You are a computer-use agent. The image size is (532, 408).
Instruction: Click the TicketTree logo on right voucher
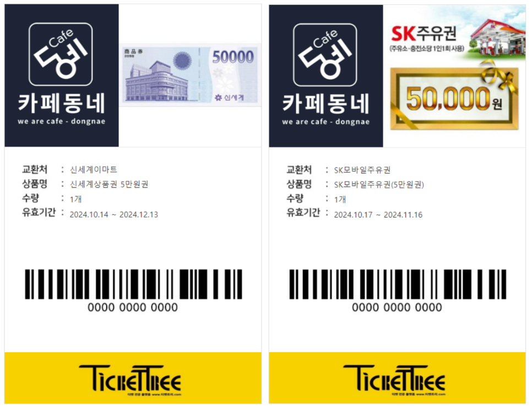394,379
